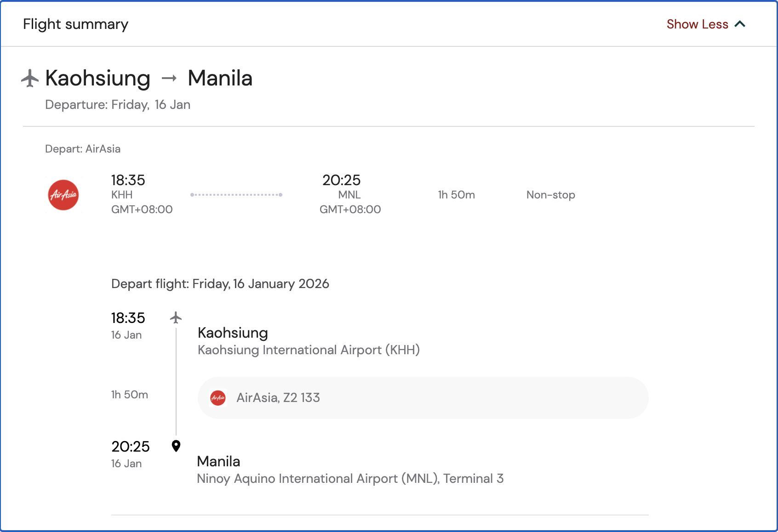Click the Departure: Friday, 16 Jan subtitle

click(118, 105)
